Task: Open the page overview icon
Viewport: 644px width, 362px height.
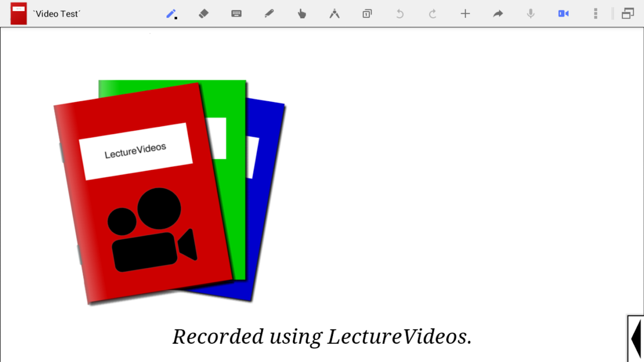Action: tap(367, 14)
